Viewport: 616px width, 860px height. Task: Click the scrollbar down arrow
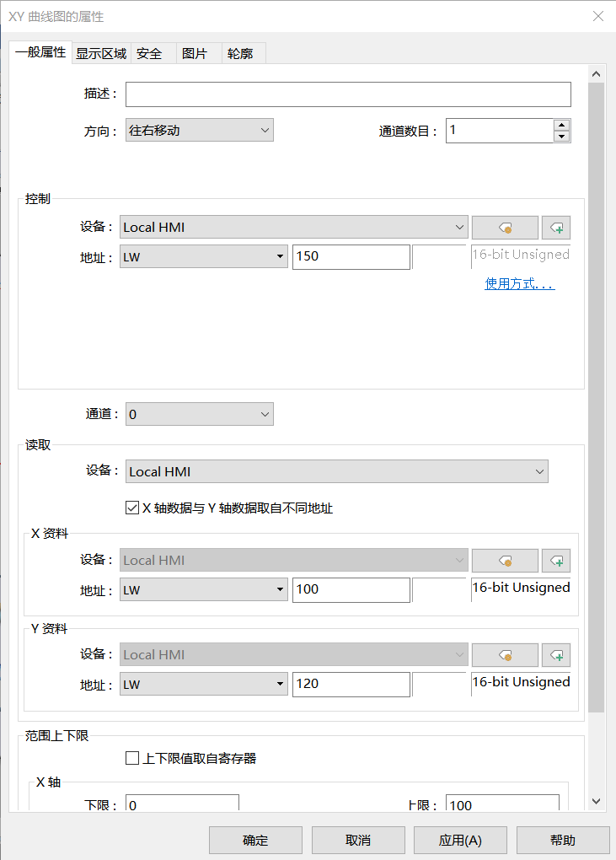coord(596,801)
